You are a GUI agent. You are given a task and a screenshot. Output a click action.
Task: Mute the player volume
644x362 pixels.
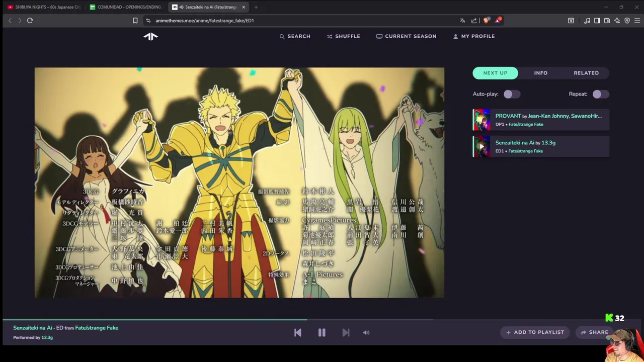366,332
